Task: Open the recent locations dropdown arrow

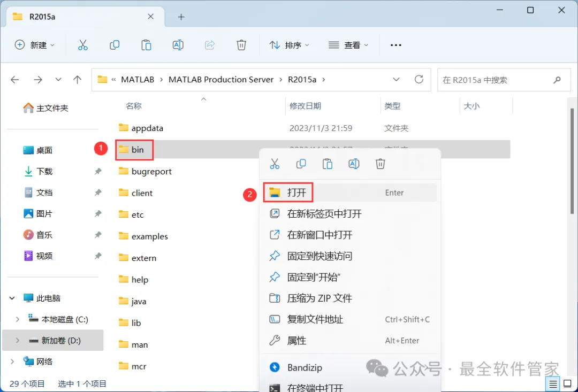Action: coord(58,80)
